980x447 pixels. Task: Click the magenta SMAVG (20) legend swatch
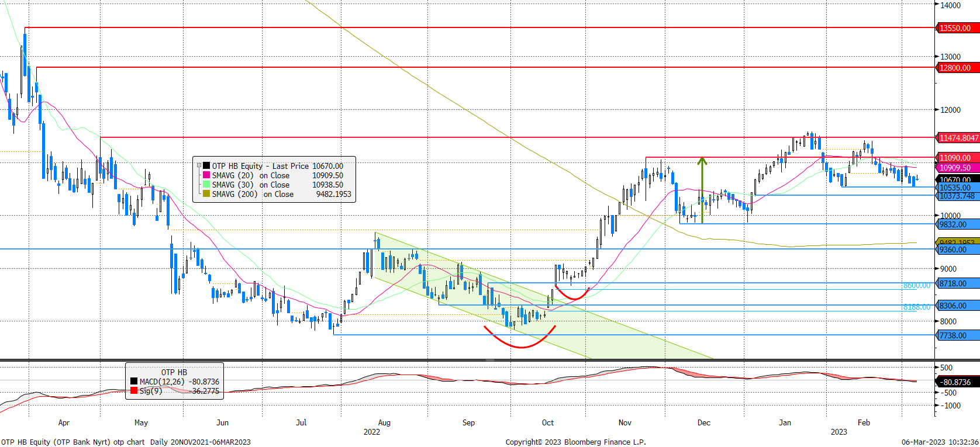pyautogui.click(x=206, y=175)
